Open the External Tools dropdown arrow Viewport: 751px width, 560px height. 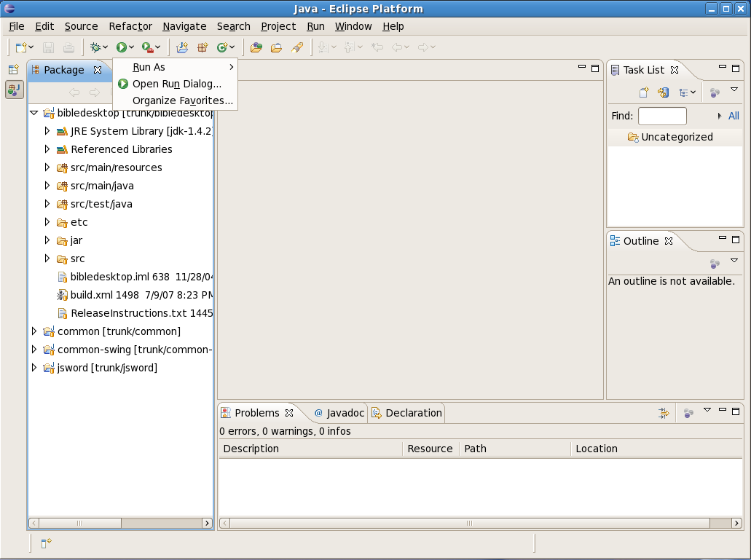(158, 47)
